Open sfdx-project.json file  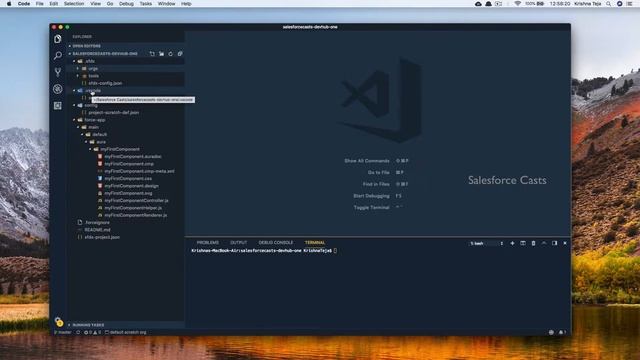pos(102,238)
